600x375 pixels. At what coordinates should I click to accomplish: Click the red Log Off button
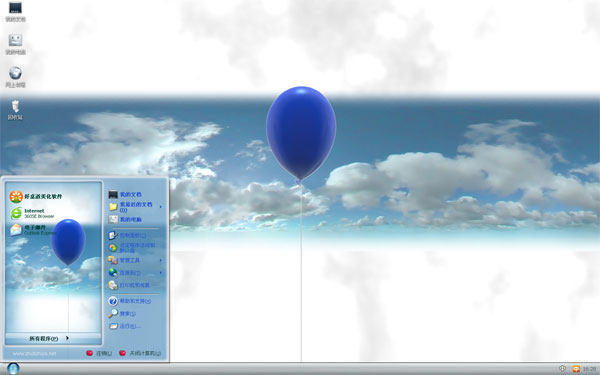click(x=99, y=353)
